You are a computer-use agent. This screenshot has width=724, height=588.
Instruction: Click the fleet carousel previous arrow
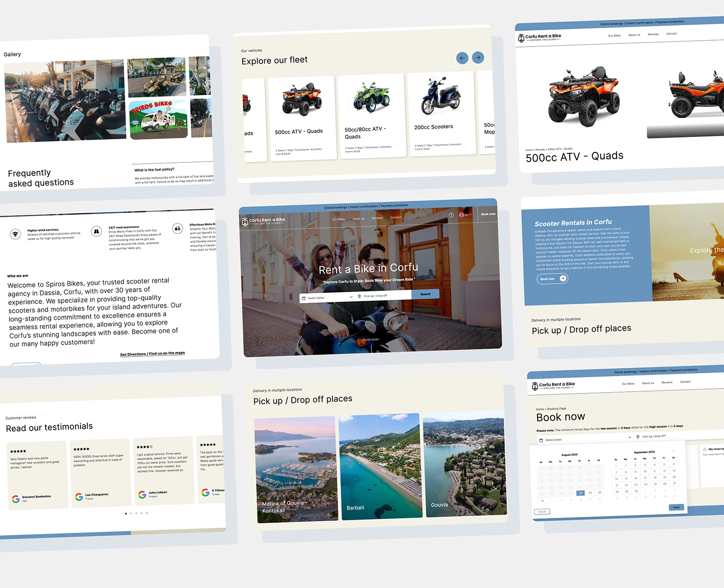(x=462, y=58)
